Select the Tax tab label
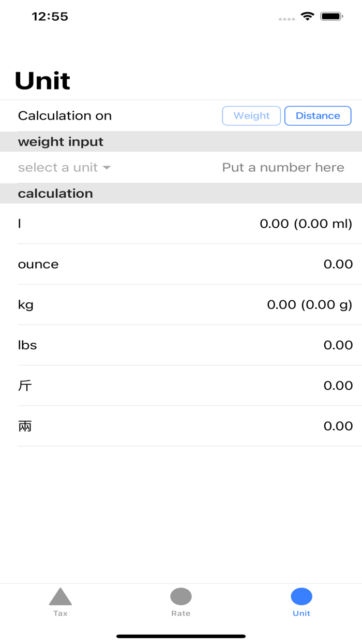The width and height of the screenshot is (362, 644). click(61, 613)
